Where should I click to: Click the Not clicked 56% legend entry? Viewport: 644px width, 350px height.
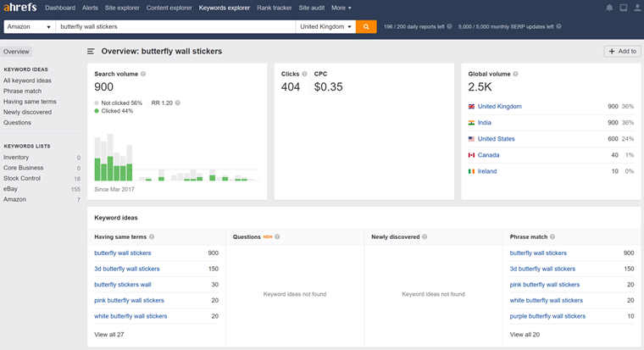point(119,103)
